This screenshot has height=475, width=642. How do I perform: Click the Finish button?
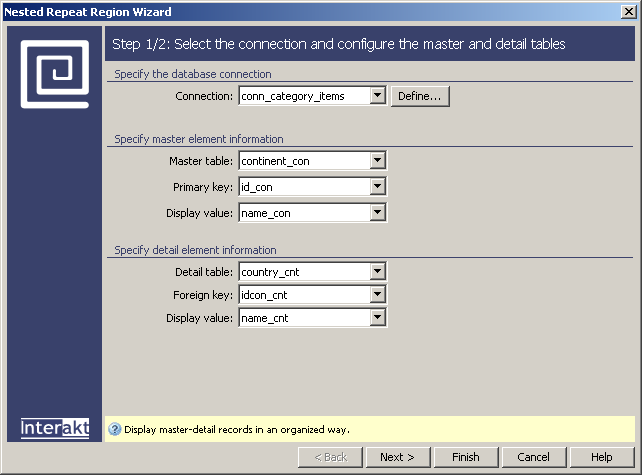click(x=465, y=457)
